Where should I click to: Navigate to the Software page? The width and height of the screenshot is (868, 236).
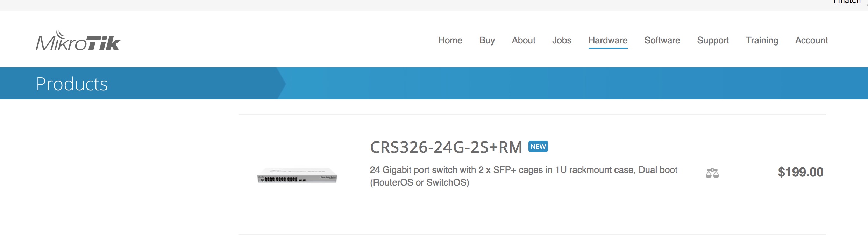(x=662, y=41)
